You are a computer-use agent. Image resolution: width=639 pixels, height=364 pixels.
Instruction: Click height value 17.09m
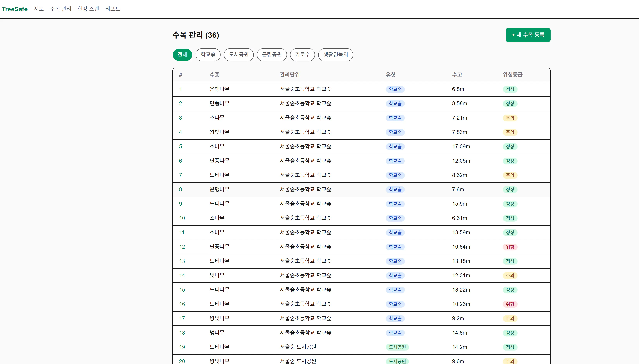[461, 147]
